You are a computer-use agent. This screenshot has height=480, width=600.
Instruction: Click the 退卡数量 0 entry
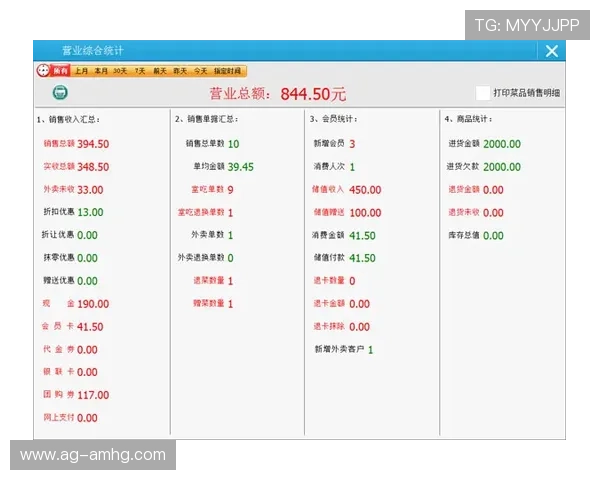tap(334, 281)
